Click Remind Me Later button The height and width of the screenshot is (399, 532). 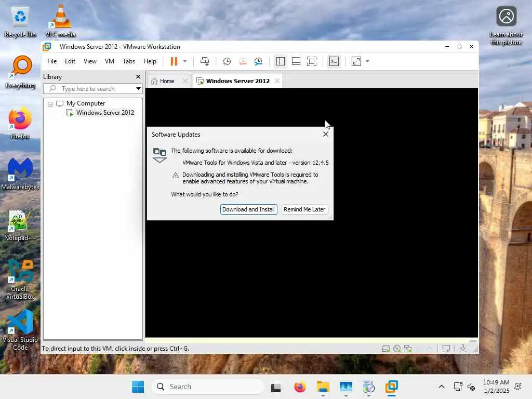[304, 209]
